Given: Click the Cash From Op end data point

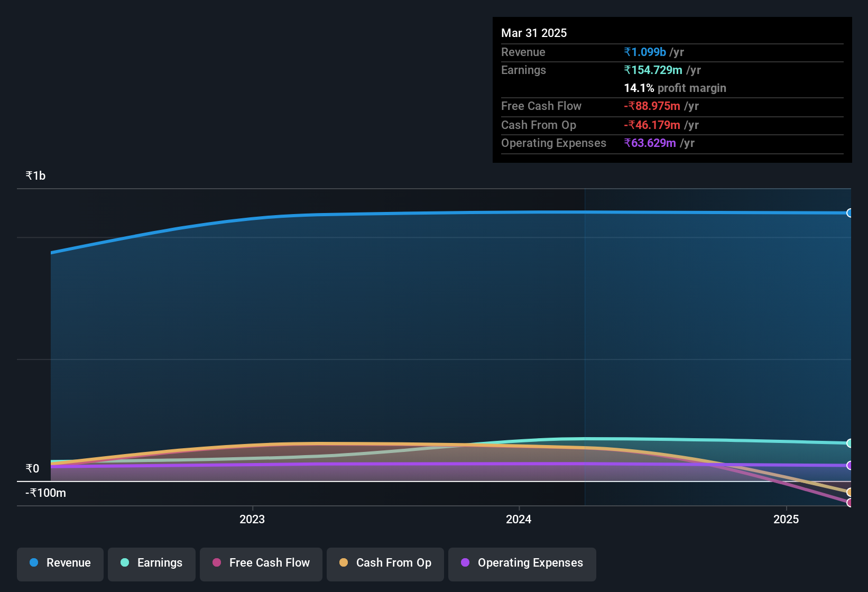Looking at the screenshot, I should coord(850,493).
